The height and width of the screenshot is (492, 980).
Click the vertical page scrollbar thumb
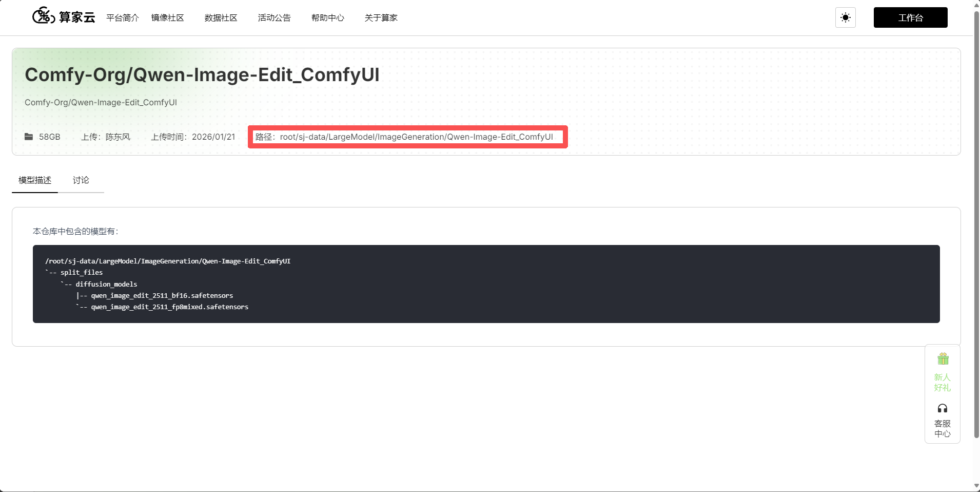pyautogui.click(x=976, y=224)
